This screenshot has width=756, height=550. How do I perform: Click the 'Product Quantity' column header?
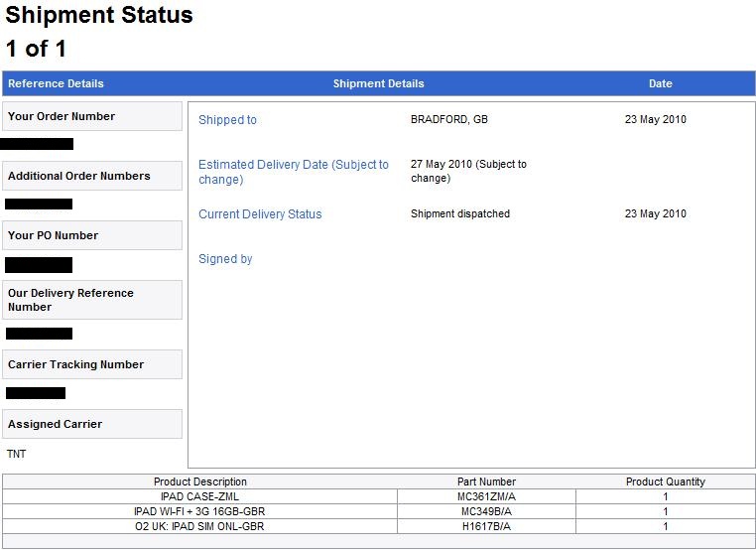coord(665,481)
